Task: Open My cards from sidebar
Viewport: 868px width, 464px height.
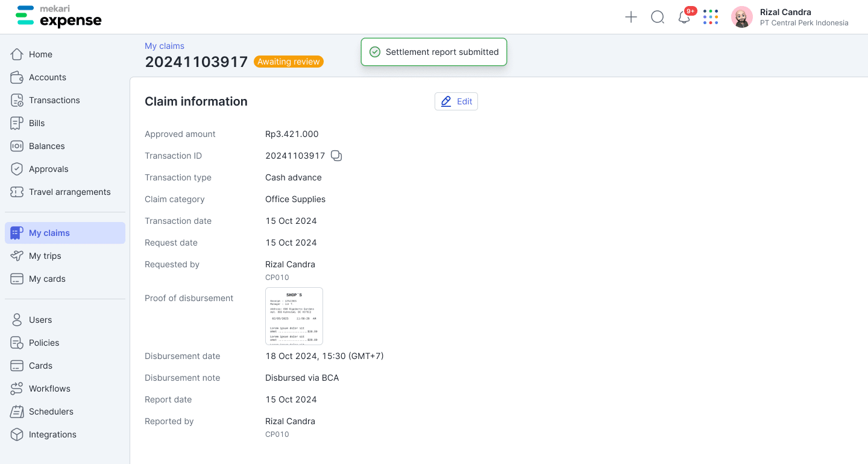Action: coord(47,279)
